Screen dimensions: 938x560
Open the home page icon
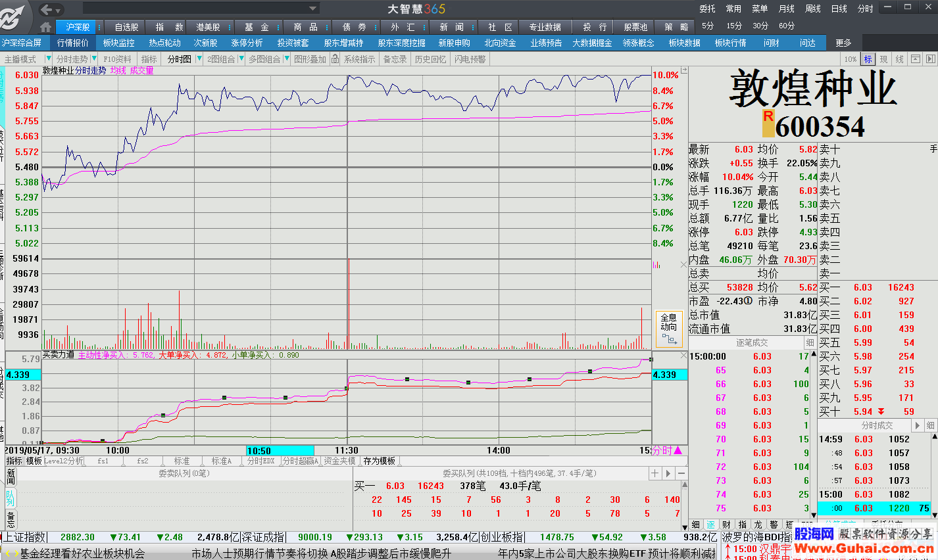pyautogui.click(x=45, y=27)
